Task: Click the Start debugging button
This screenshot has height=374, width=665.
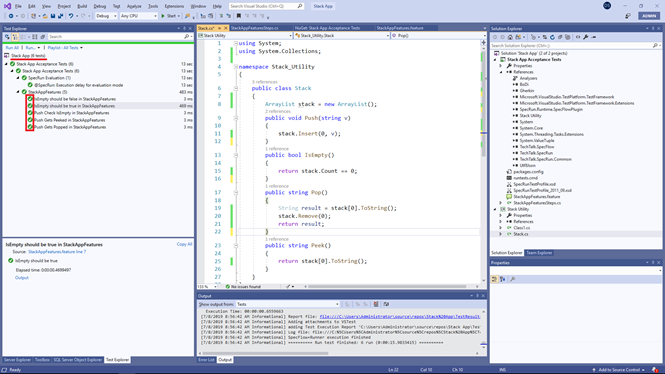Action: pyautogui.click(x=169, y=16)
